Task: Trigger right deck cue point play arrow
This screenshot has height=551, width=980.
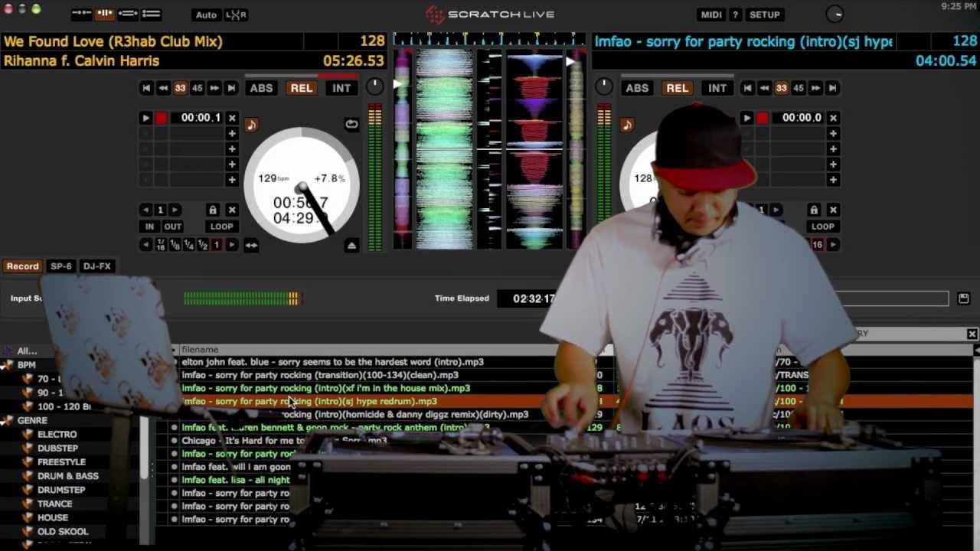Action: coord(746,118)
